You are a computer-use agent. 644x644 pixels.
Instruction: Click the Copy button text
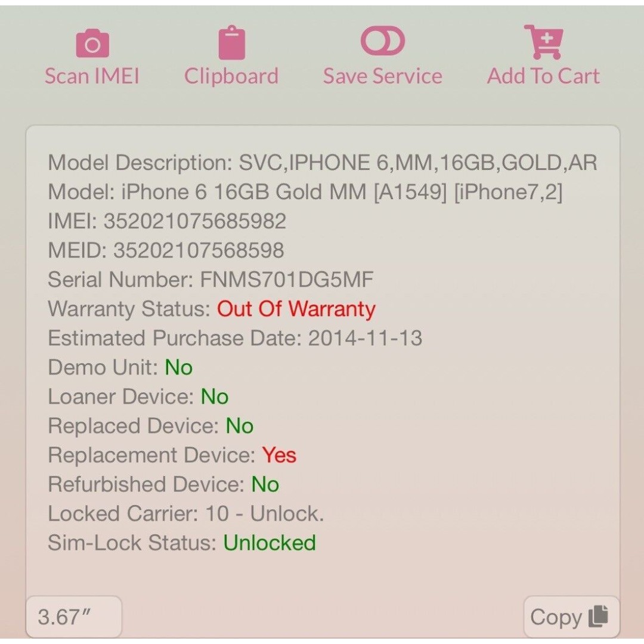click(556, 617)
